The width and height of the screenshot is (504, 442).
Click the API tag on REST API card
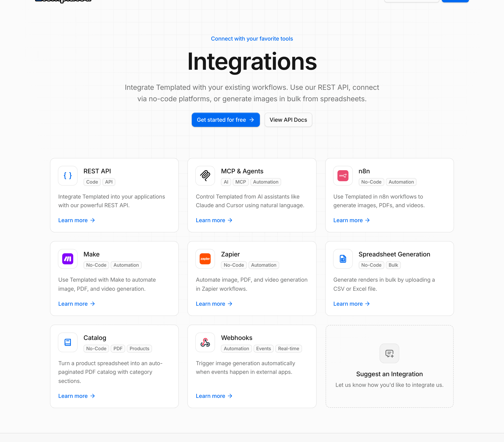pos(109,182)
